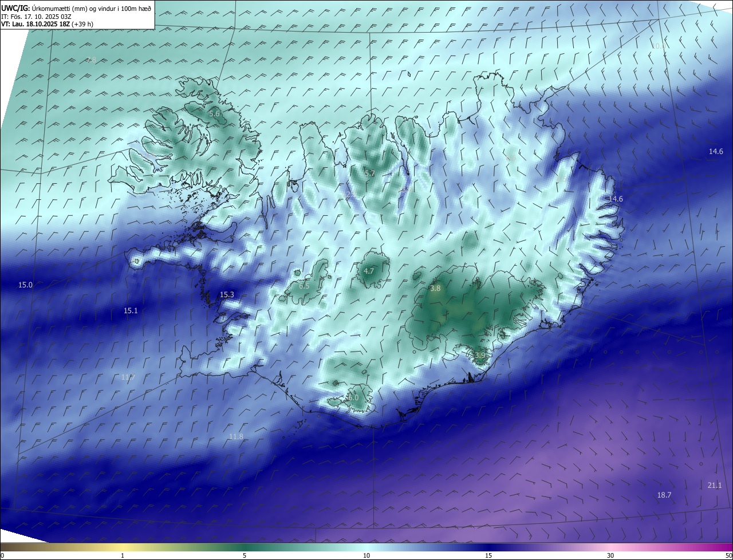
Task: Click the 6.5 value on Langjökull glacier
Action: point(304,285)
